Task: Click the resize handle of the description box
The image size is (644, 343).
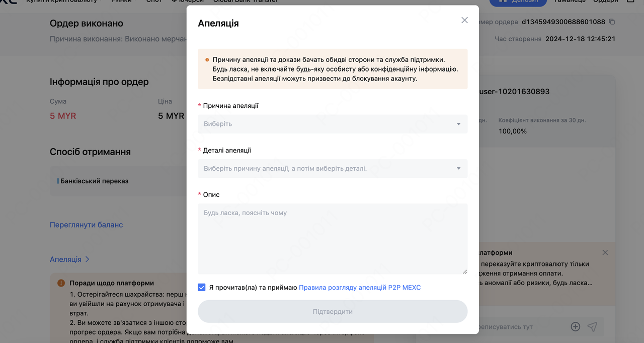Action: 465,271
